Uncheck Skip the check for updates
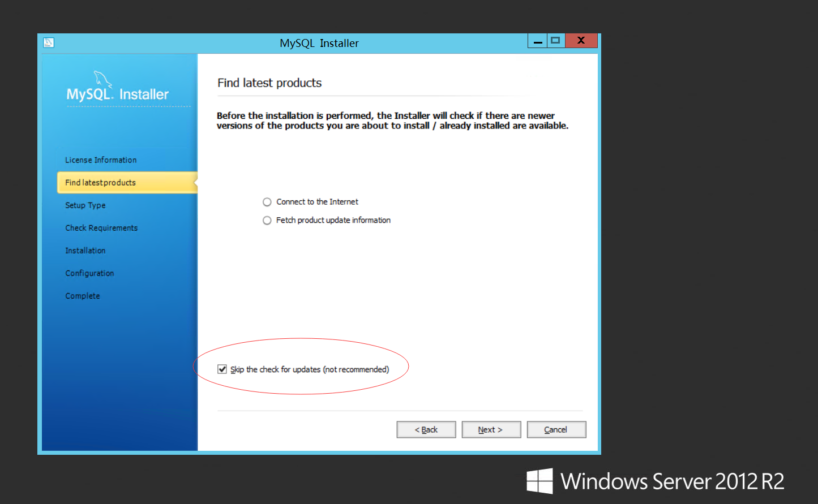The width and height of the screenshot is (818, 504). pyautogui.click(x=222, y=369)
